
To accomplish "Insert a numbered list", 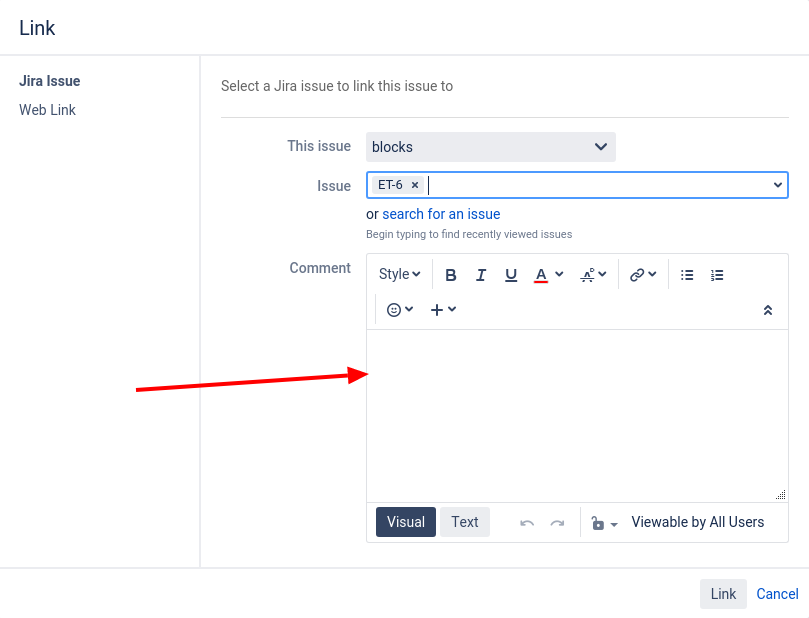I will (x=717, y=275).
